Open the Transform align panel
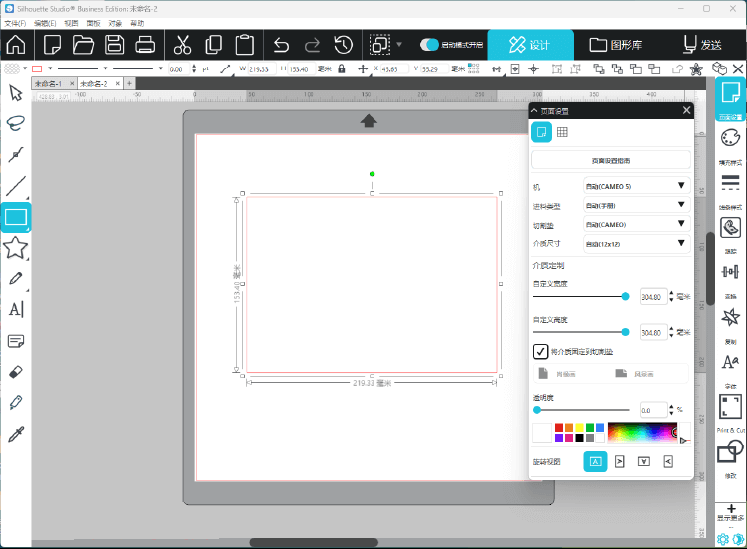Viewport: 747px width, 549px height. [730, 272]
